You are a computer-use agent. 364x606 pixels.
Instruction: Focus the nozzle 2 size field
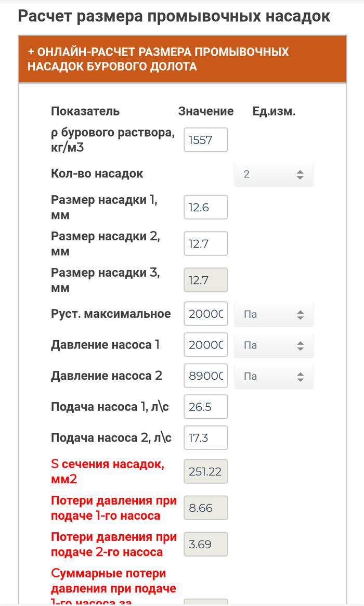[206, 243]
